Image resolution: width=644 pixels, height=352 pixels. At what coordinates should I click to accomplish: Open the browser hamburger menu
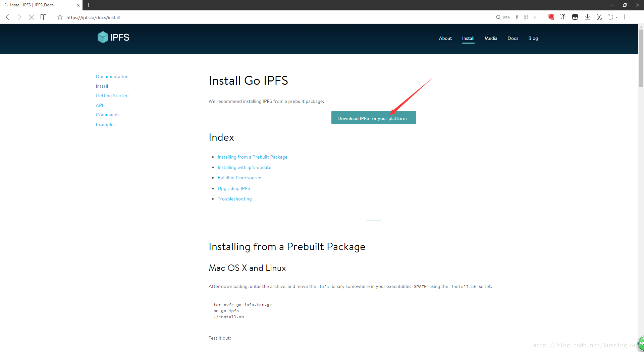tap(636, 17)
